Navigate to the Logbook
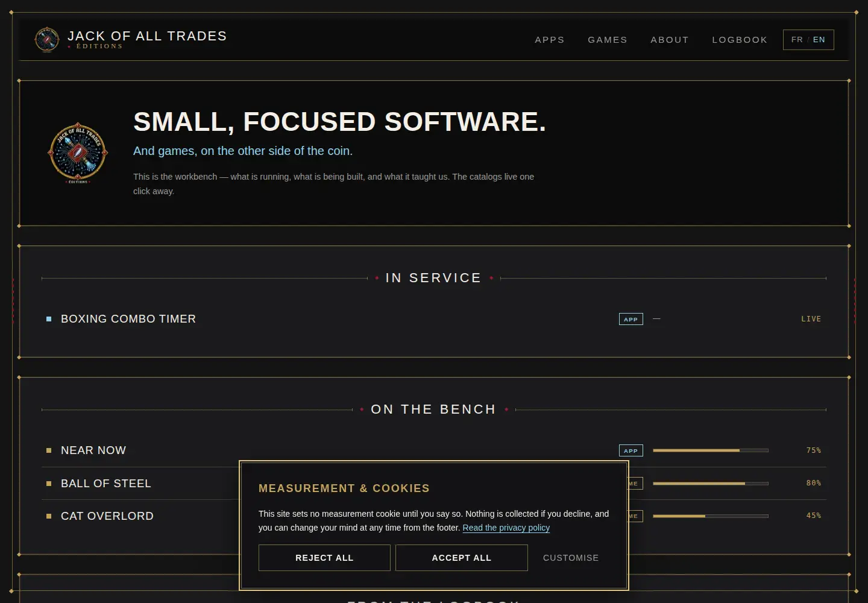The height and width of the screenshot is (603, 868). click(740, 40)
